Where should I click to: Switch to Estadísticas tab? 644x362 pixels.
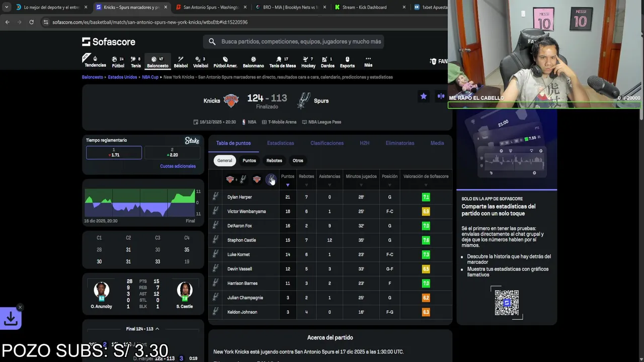click(x=280, y=143)
